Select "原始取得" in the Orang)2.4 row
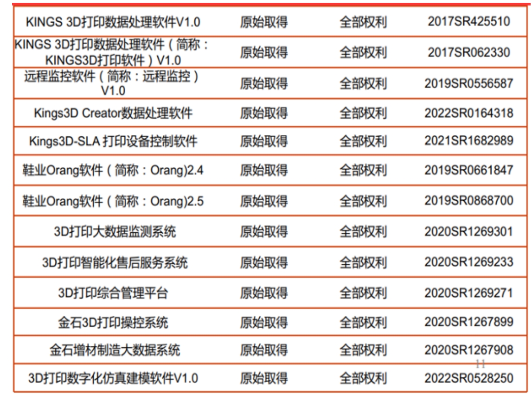The height and width of the screenshot is (395, 532). pyautogui.click(x=264, y=171)
